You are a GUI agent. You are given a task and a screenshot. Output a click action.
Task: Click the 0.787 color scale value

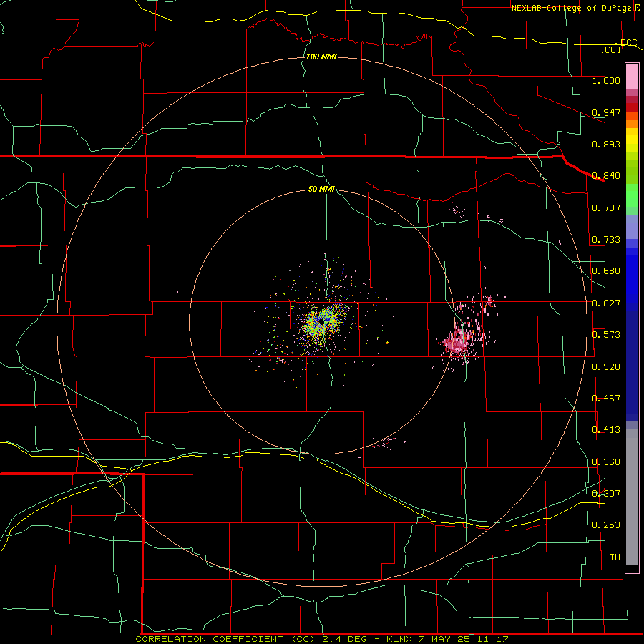tap(606, 208)
